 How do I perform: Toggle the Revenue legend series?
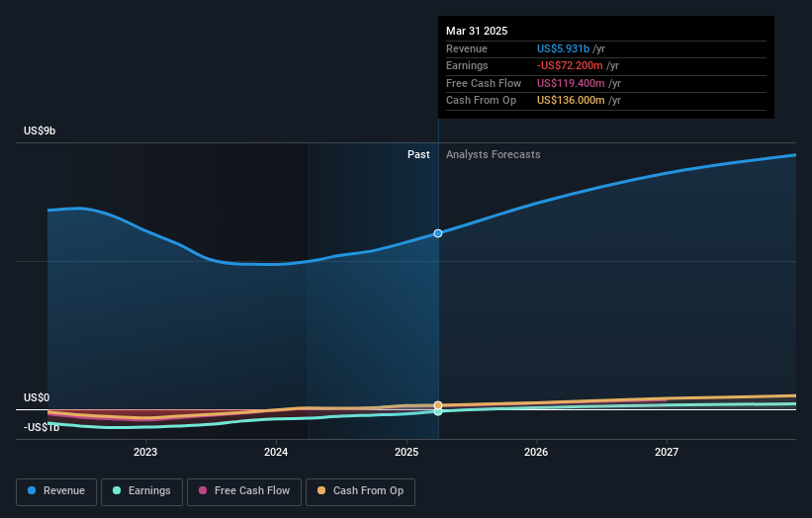point(56,491)
